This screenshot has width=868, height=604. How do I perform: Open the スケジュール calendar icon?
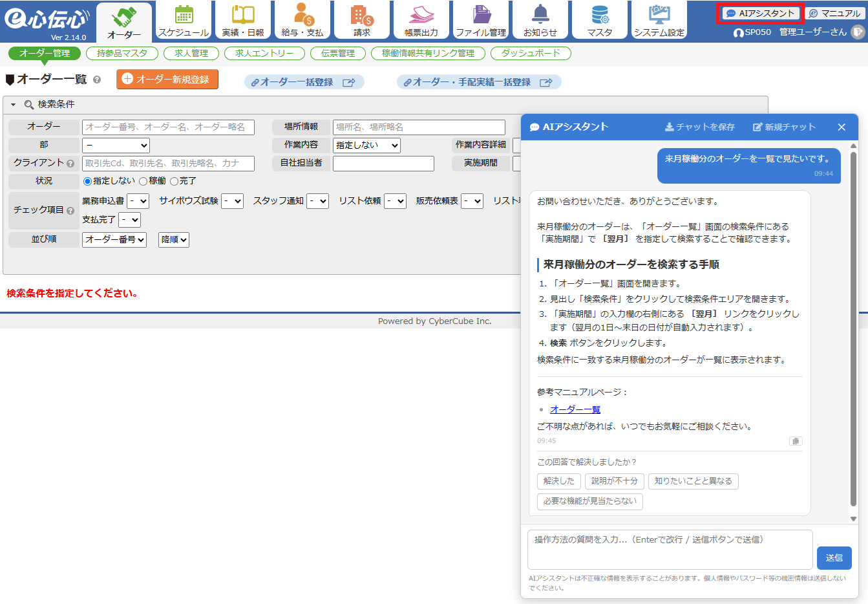pyautogui.click(x=184, y=20)
